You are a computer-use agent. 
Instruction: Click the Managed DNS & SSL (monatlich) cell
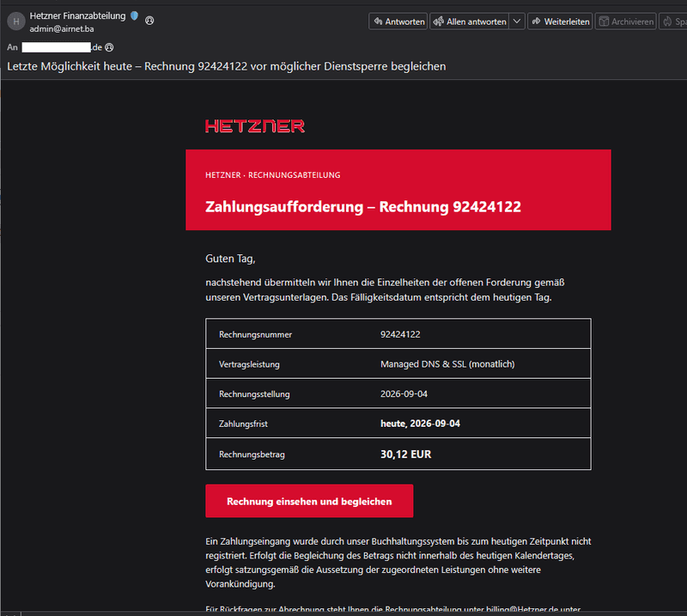[x=447, y=364]
